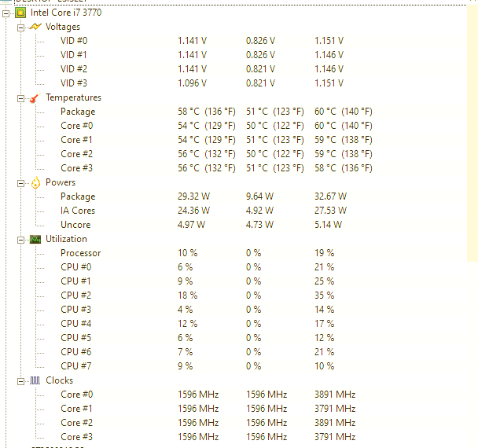This screenshot has height=448, width=478.
Task: Click the 24.36 W IA Cores value
Action: [x=194, y=211]
